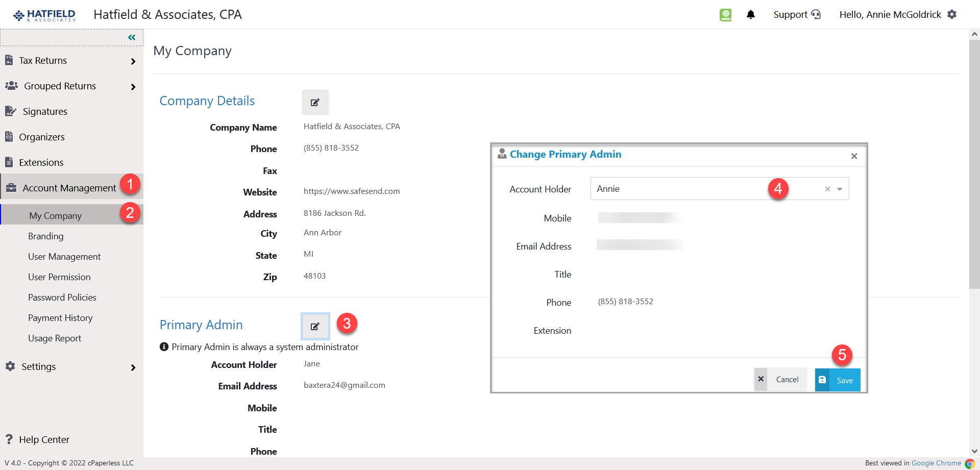Image resolution: width=980 pixels, height=470 pixels.
Task: Clear the Annie selection with the X
Action: (827, 189)
